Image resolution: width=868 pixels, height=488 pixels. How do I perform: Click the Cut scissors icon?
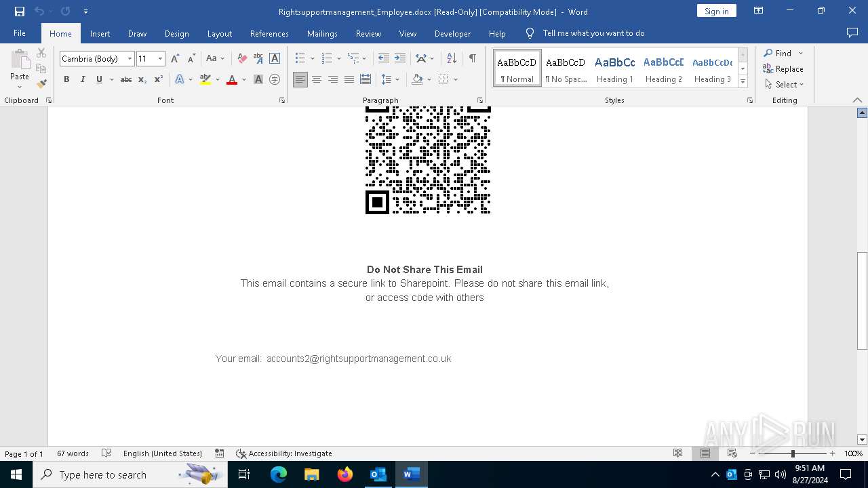click(41, 53)
